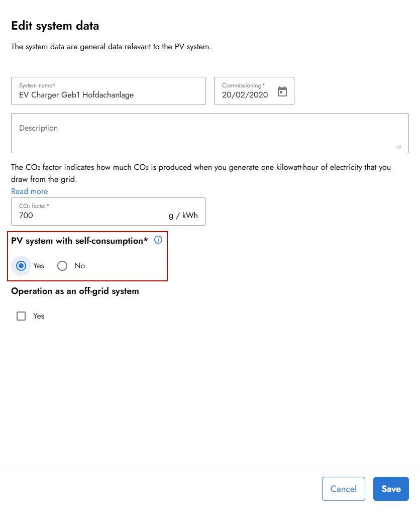Viewport: 420px width, 512px height.
Task: Click the System name input field
Action: click(109, 94)
